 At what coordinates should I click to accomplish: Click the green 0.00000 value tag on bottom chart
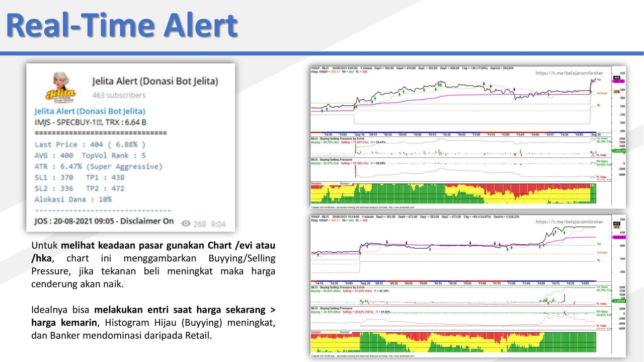(618, 301)
